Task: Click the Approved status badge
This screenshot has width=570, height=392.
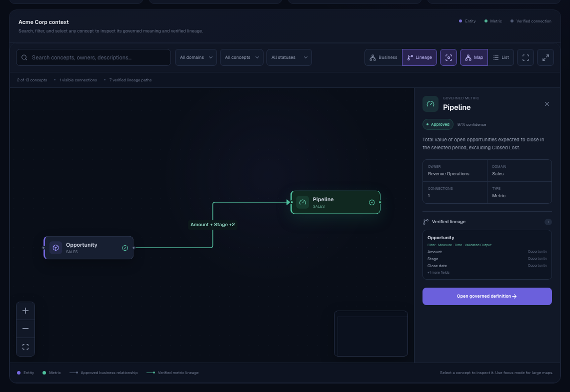Action: [x=437, y=124]
